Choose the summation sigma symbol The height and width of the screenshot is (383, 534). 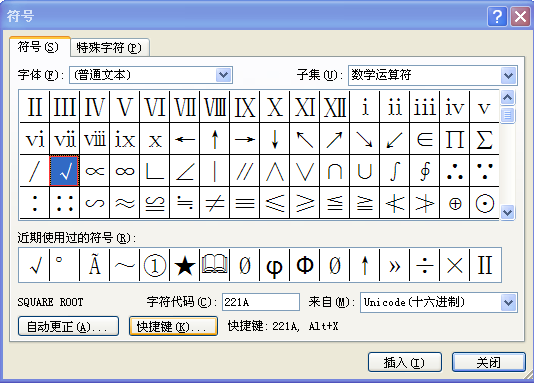(484, 139)
